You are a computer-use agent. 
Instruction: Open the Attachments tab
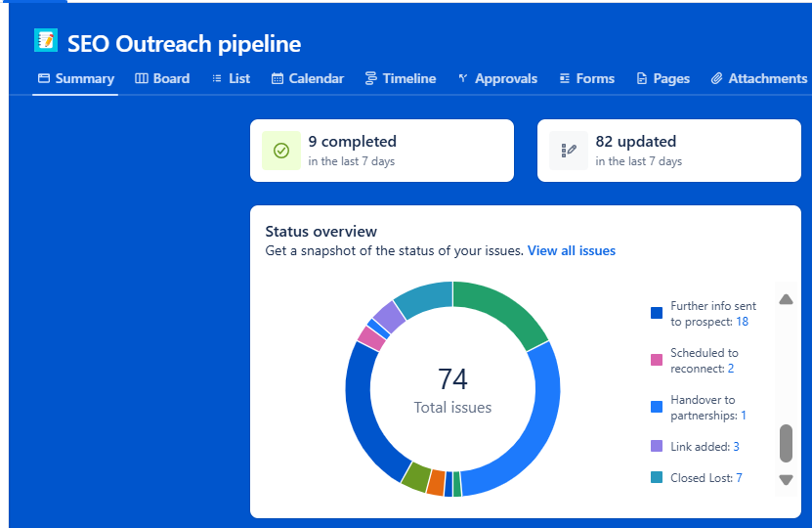[758, 79]
